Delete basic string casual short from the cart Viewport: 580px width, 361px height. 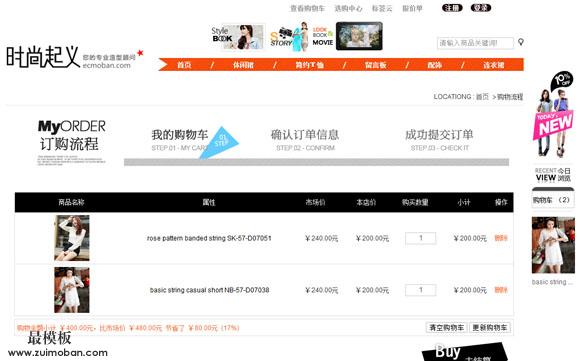coord(501,290)
